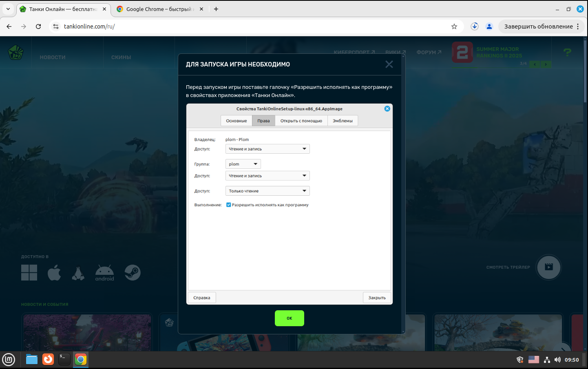The width and height of the screenshot is (588, 369).
Task: Reload the current page
Action: point(38,27)
